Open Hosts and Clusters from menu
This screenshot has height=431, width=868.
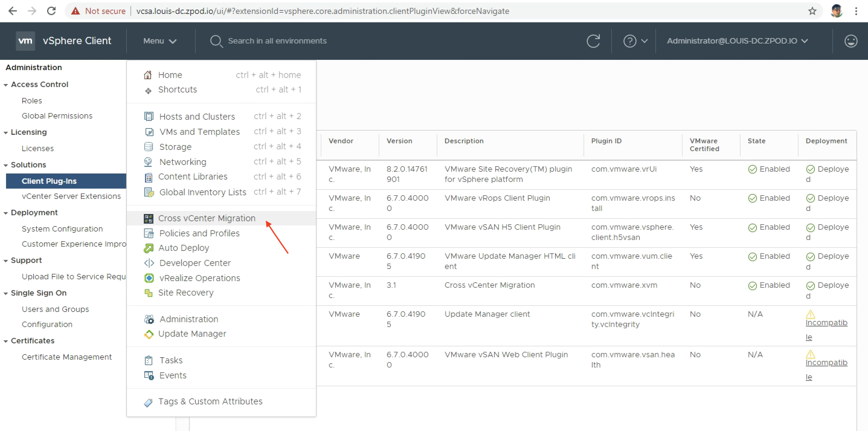(197, 116)
